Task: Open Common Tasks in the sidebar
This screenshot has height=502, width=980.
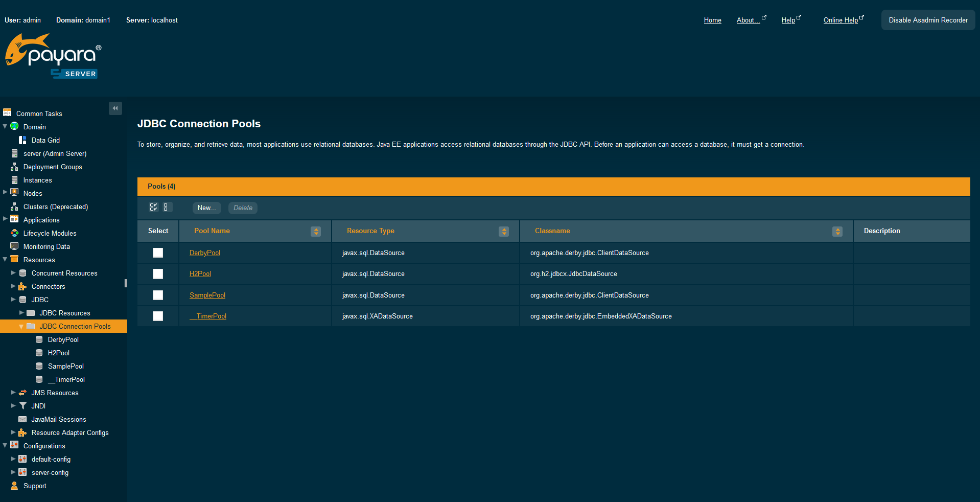Action: (39, 113)
